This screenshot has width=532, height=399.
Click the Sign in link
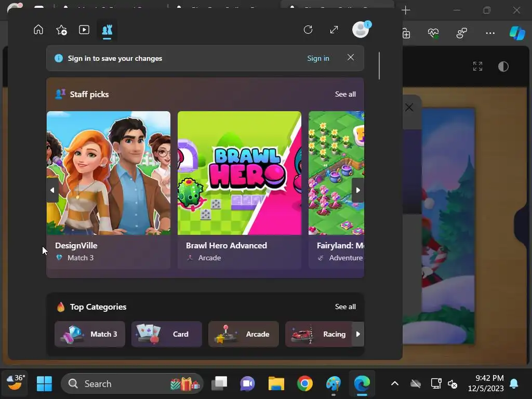pos(318,58)
